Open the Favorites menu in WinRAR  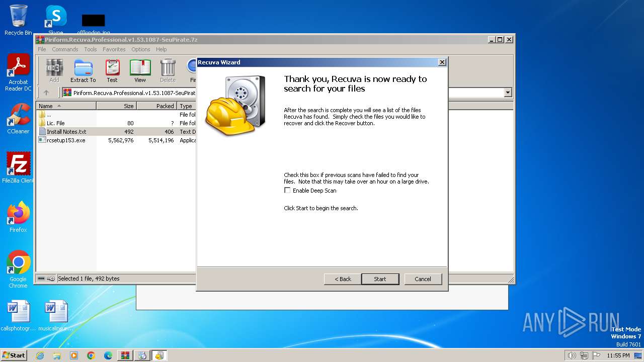(114, 49)
